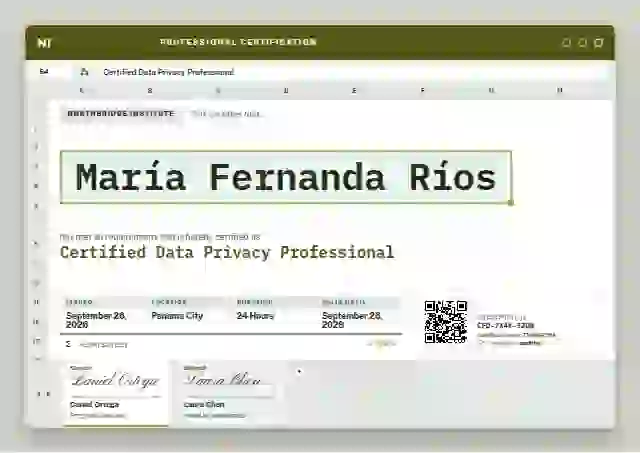Click the next sheet arrow at bottom left
Viewport: 640px width, 453px height.
[48, 394]
